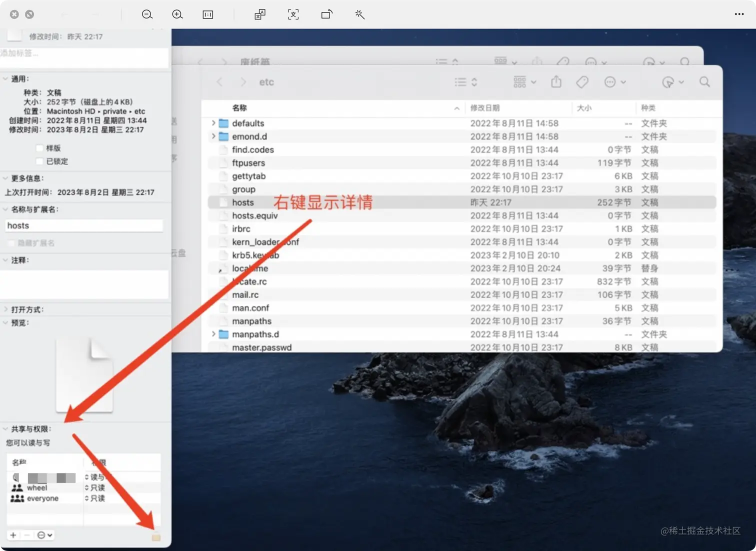Image resolution: width=756 pixels, height=551 pixels.
Task: Select the mail.rc file
Action: [245, 295]
